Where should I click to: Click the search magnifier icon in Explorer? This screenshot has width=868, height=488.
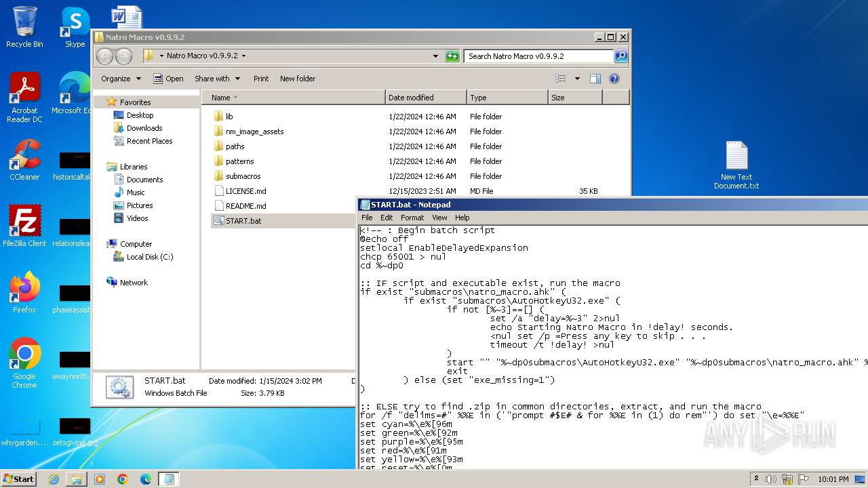coord(620,56)
